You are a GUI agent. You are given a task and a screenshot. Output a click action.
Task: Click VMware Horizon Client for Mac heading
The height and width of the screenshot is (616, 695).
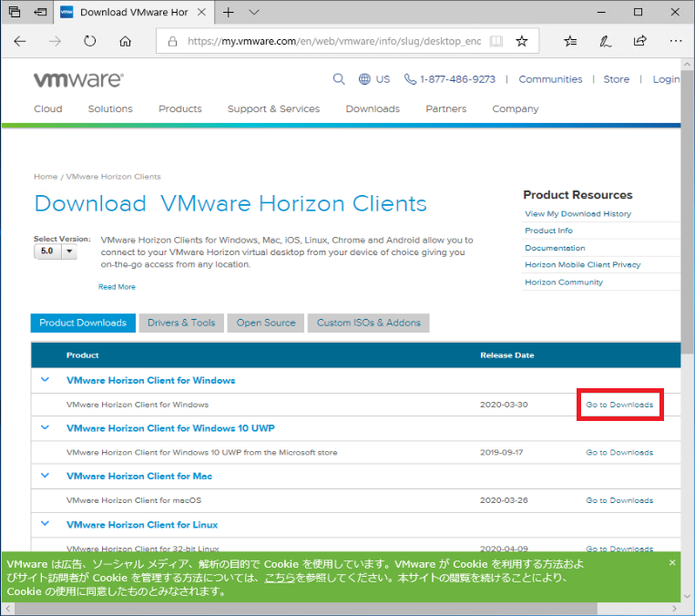pyautogui.click(x=139, y=477)
